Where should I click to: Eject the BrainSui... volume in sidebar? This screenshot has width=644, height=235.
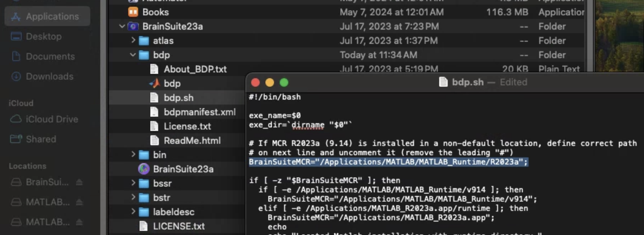click(79, 183)
